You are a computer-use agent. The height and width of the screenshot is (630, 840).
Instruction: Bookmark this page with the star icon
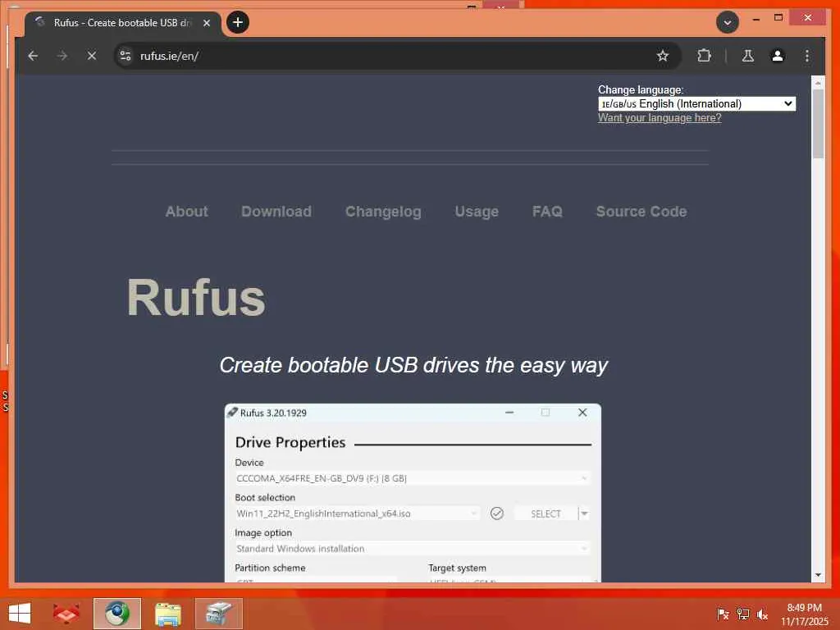click(663, 56)
